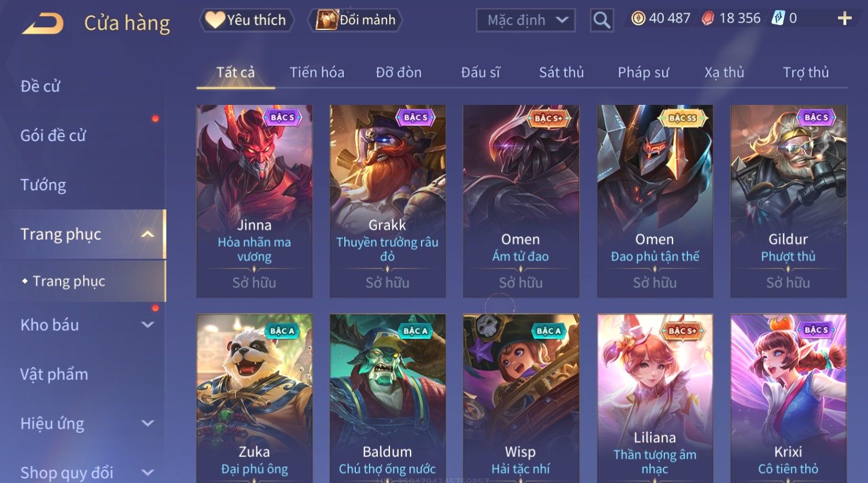Open Gói đề cử in sidebar
This screenshot has width=868, height=483.
[x=53, y=135]
